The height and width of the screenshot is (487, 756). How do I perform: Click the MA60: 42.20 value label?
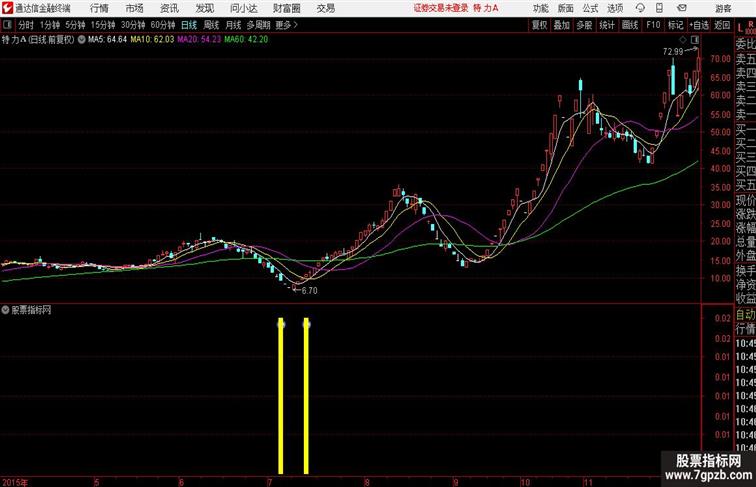[245, 40]
